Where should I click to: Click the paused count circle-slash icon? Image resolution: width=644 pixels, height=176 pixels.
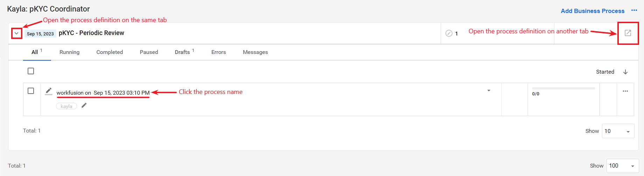coord(449,33)
